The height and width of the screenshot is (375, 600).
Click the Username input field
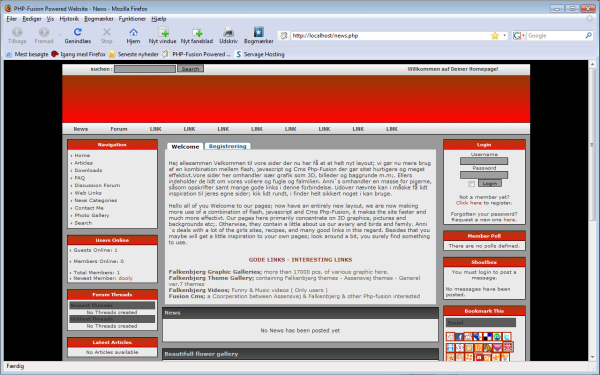pos(484,161)
